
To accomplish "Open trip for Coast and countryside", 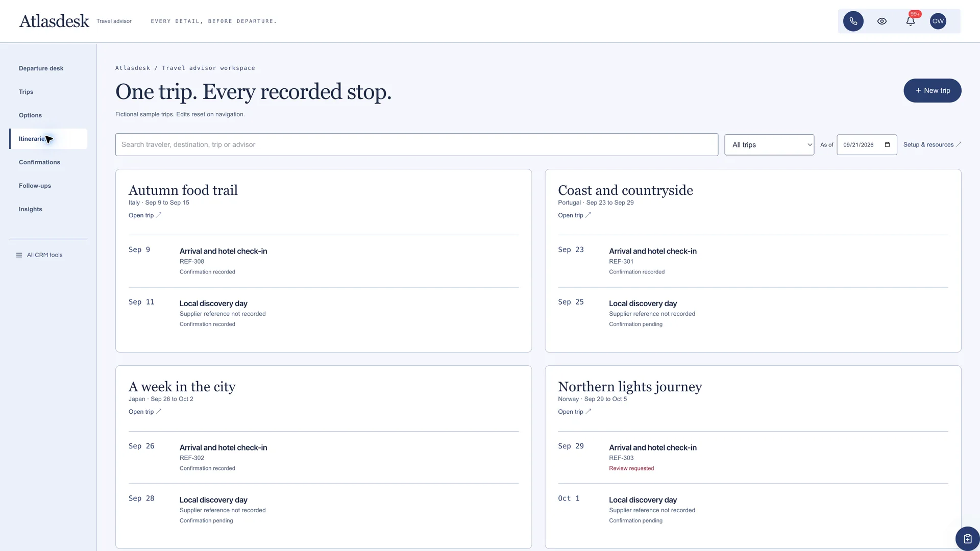I will (574, 215).
